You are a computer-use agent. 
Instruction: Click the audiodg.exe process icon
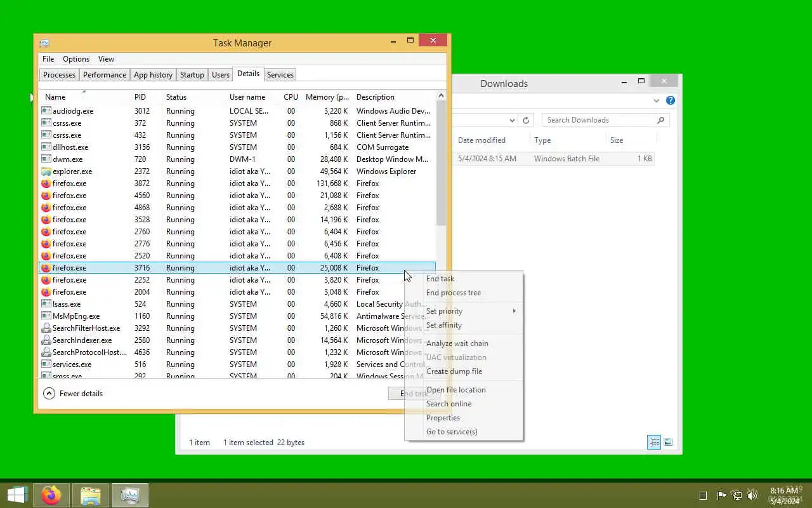click(x=46, y=111)
